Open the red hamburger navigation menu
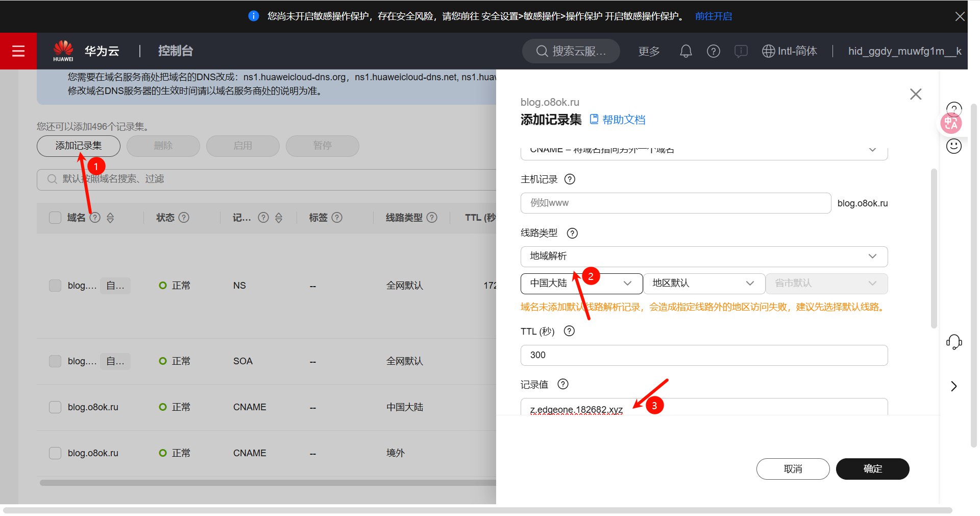The height and width of the screenshot is (516, 980). [x=18, y=51]
